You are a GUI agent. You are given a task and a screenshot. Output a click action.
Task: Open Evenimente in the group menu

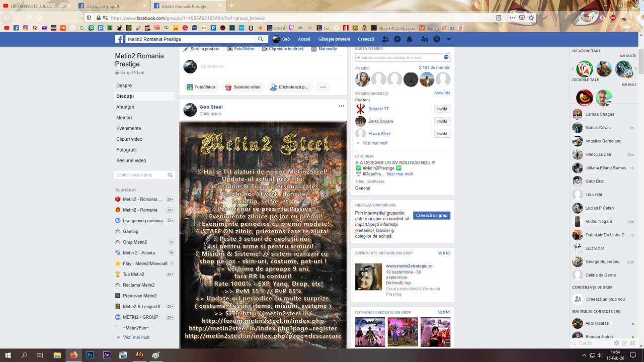coord(129,128)
